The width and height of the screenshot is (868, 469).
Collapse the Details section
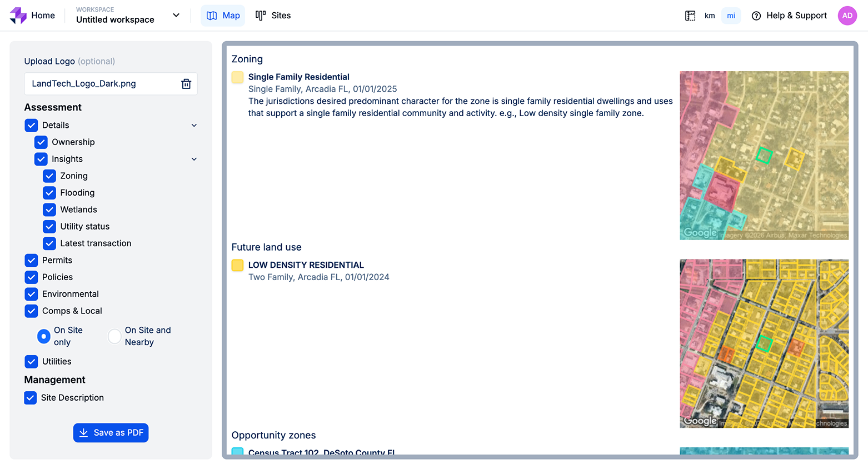[194, 126]
